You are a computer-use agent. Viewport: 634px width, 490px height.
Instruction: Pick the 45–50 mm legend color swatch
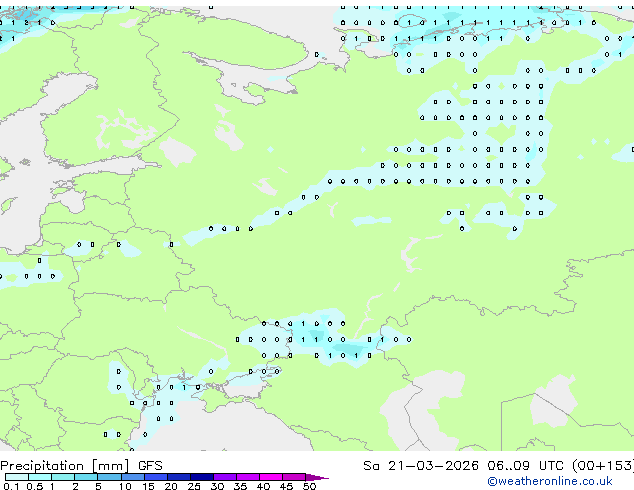(294, 477)
